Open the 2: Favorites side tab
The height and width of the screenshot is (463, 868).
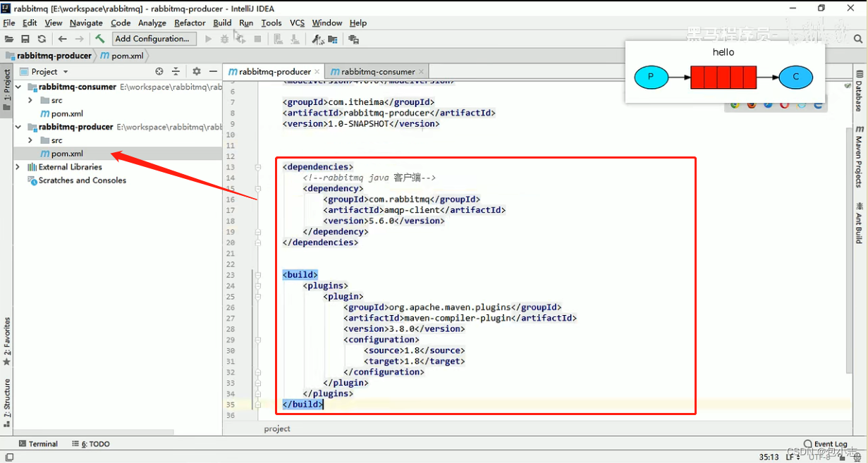pyautogui.click(x=7, y=341)
